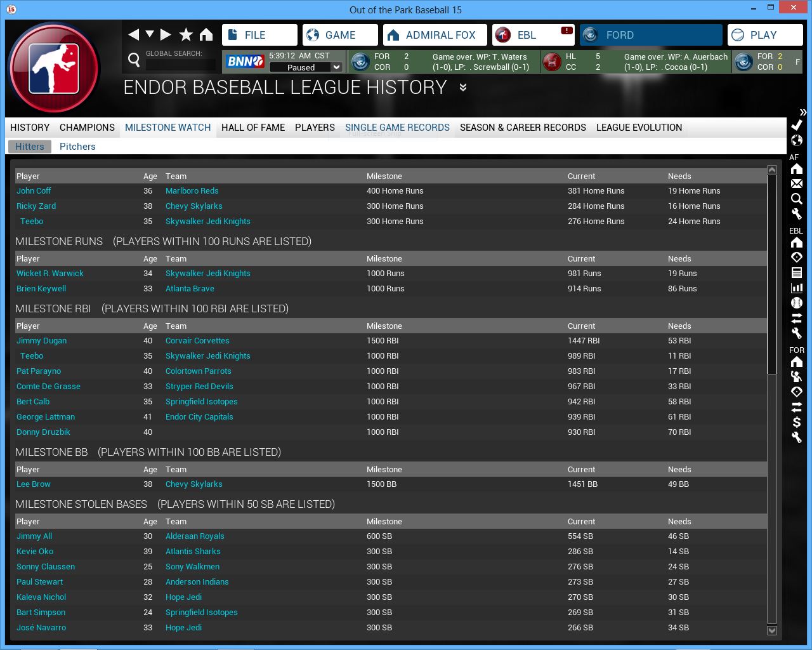Open the dollar sign finances icon
The height and width of the screenshot is (650, 812).
[797, 422]
